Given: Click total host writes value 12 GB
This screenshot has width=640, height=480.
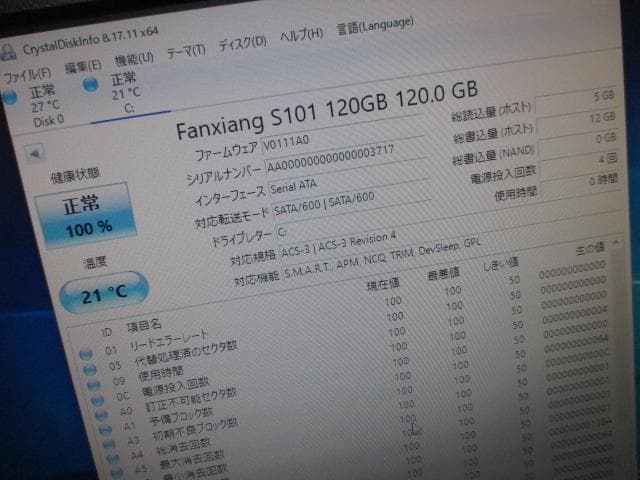Looking at the screenshot, I should tap(577, 123).
